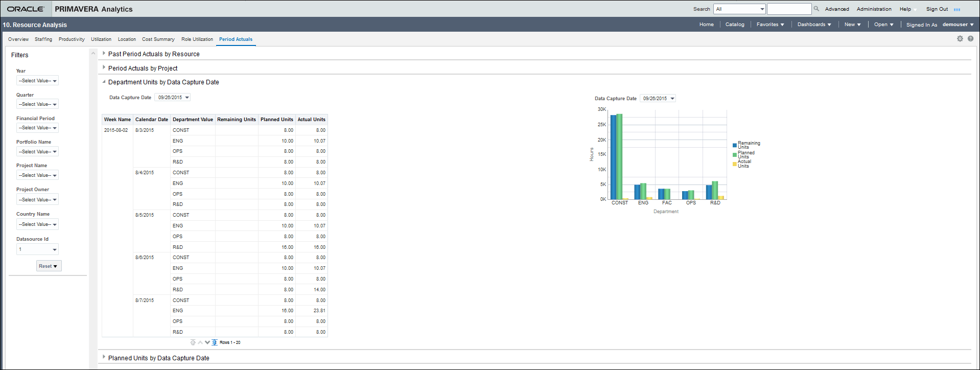Click the search magnifier icon
Screen dimensions: 980x370
(816, 9)
